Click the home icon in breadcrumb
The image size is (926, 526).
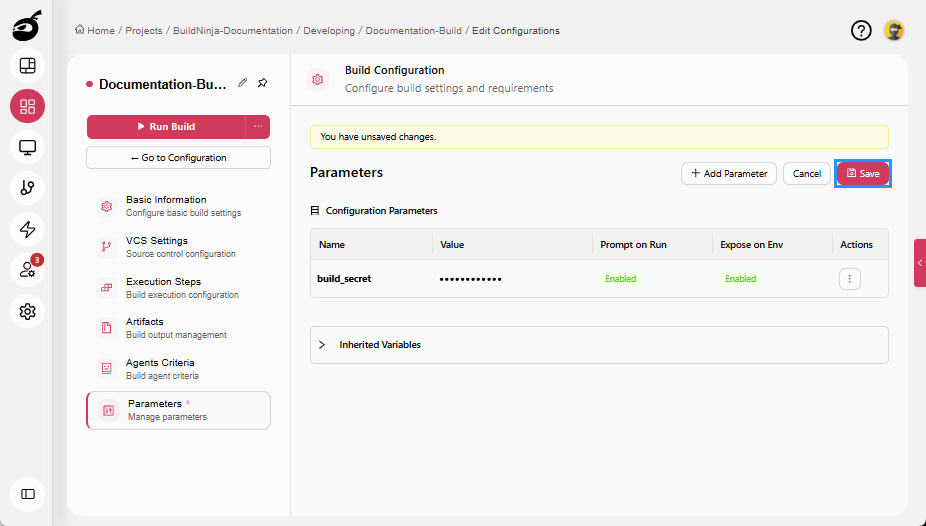79,30
